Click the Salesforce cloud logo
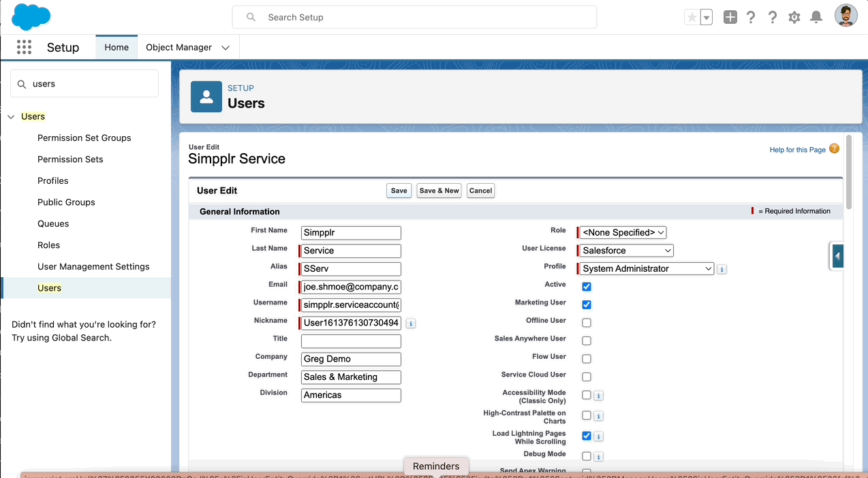The width and height of the screenshot is (868, 478). click(31, 17)
